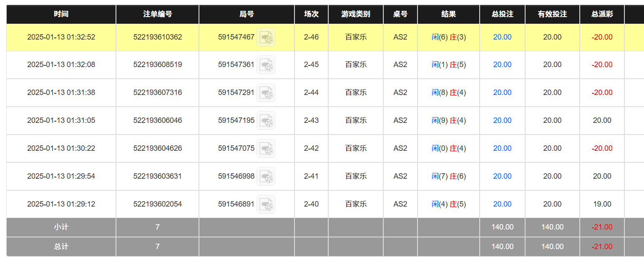
Task: Click the 有效投注 column header
Action: [x=552, y=14]
